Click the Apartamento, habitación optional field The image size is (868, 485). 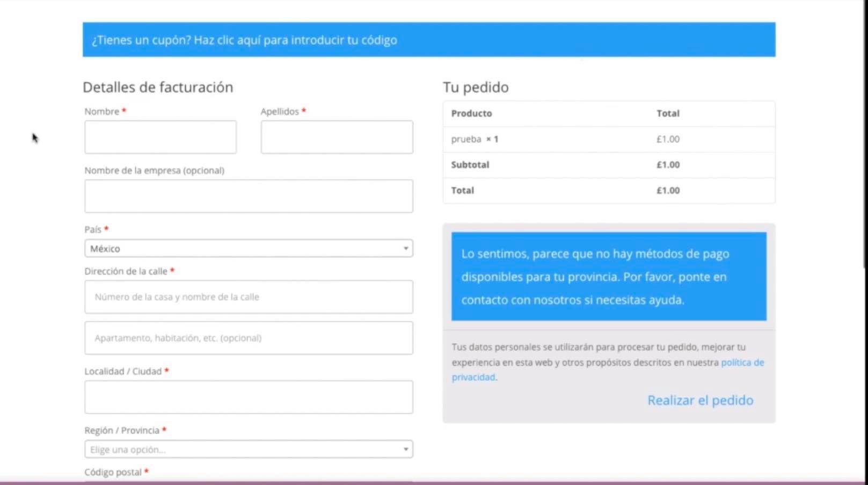(249, 338)
